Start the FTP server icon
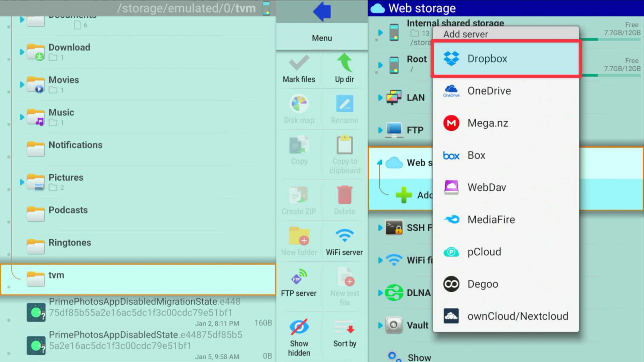Image resolution: width=644 pixels, height=362 pixels. pos(299,277)
